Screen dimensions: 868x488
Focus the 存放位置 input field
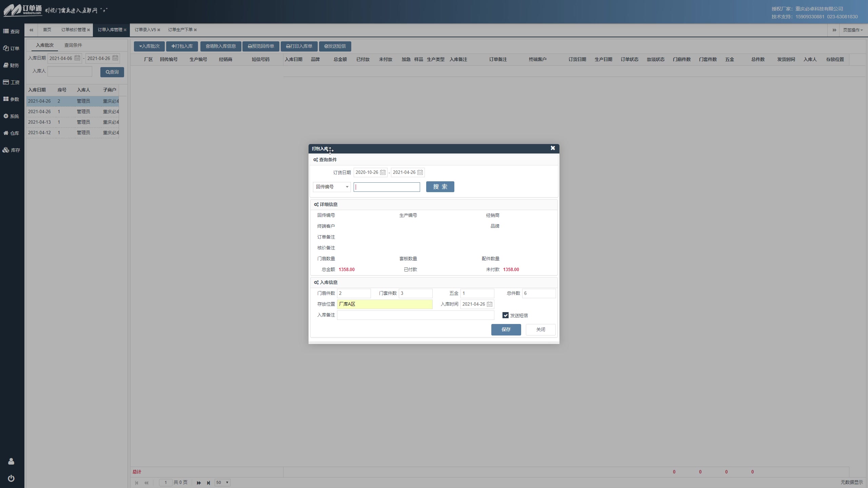tap(385, 304)
